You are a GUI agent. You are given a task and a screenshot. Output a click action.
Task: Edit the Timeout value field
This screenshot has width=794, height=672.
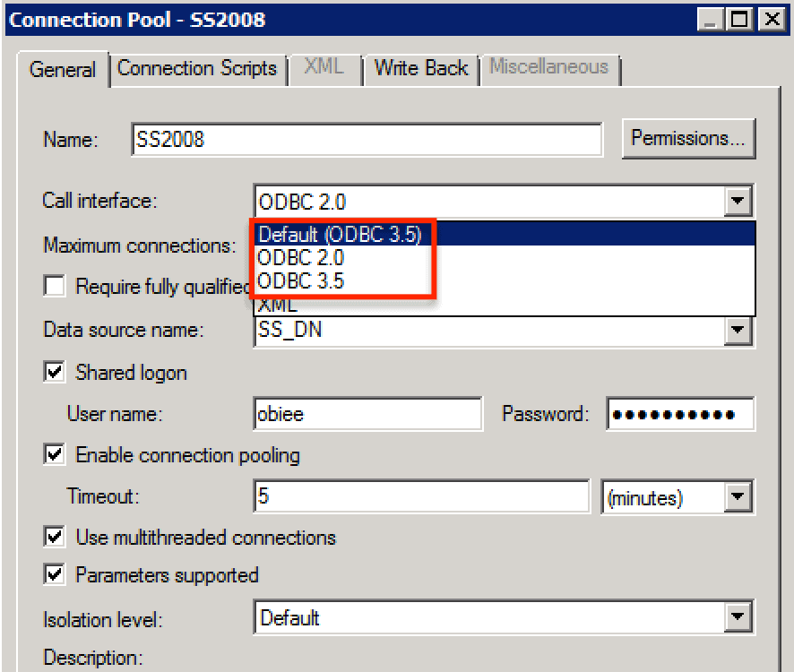[422, 496]
